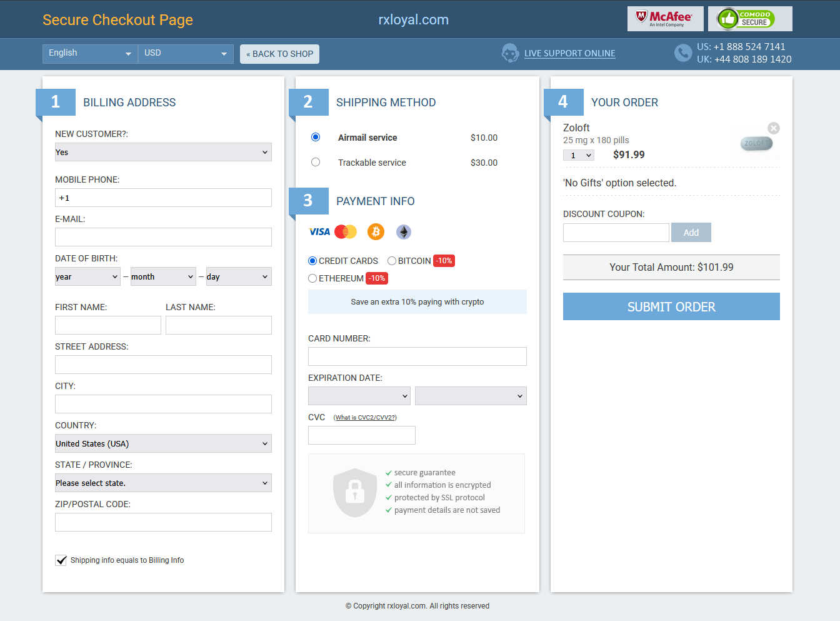This screenshot has height=621, width=840.
Task: Focus the CVC field
Action: click(362, 435)
